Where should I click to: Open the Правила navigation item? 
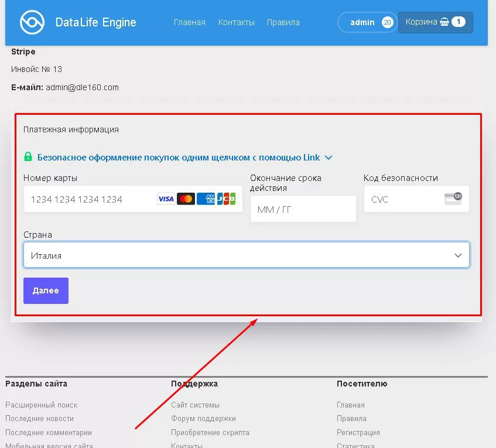point(283,22)
